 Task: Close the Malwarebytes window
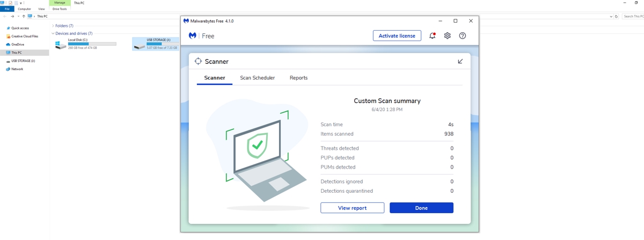(x=471, y=21)
